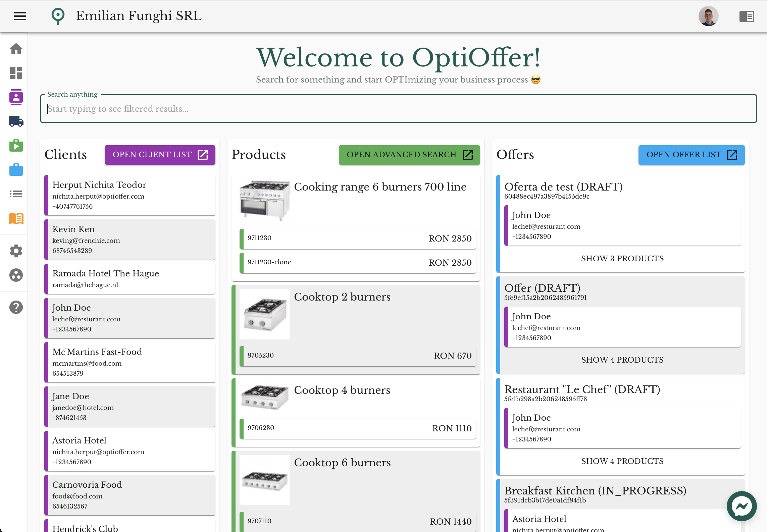Open the hamburger menu
The height and width of the screenshot is (532, 767).
tap(20, 16)
